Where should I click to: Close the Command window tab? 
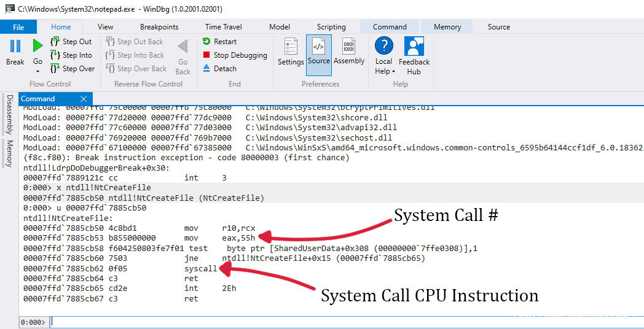(x=84, y=99)
